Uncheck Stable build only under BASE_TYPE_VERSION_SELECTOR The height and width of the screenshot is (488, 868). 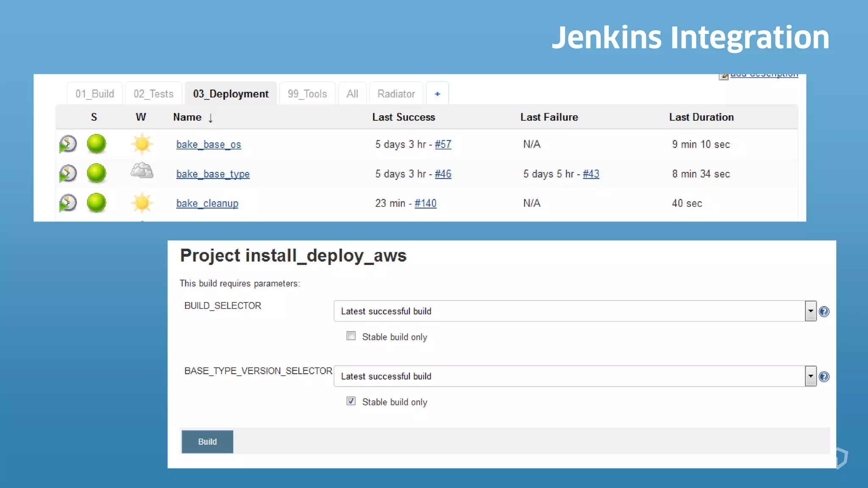pyautogui.click(x=351, y=401)
